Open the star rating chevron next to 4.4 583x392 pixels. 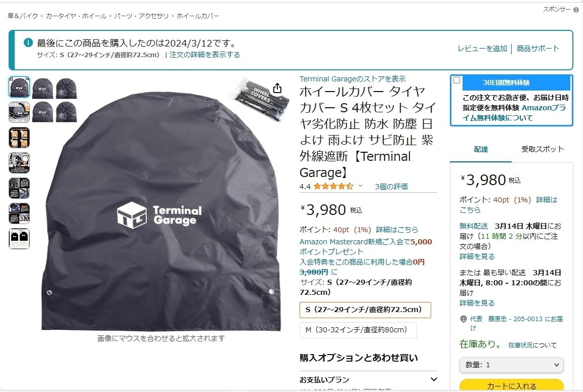pyautogui.click(x=360, y=186)
